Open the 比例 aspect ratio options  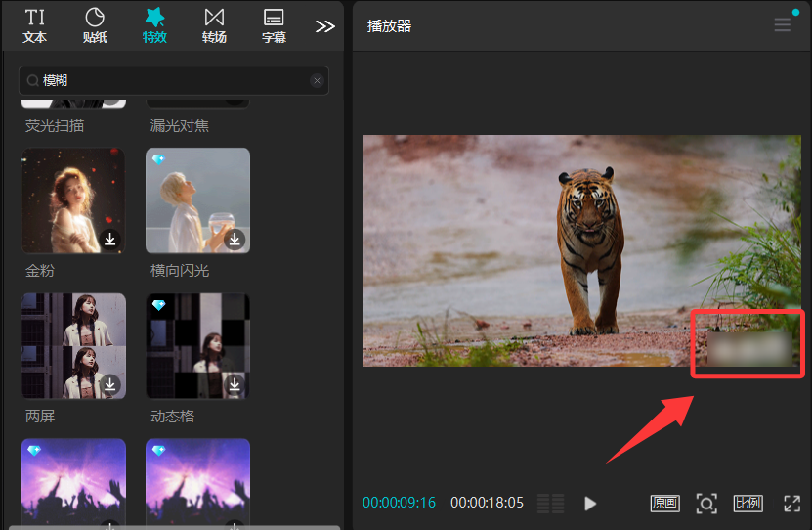pyautogui.click(x=748, y=504)
